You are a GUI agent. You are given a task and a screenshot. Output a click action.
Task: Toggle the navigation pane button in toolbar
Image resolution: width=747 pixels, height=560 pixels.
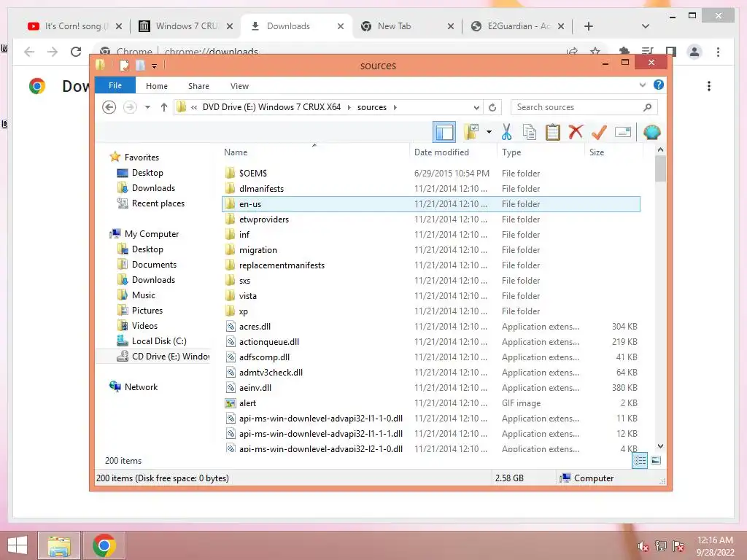tap(444, 133)
